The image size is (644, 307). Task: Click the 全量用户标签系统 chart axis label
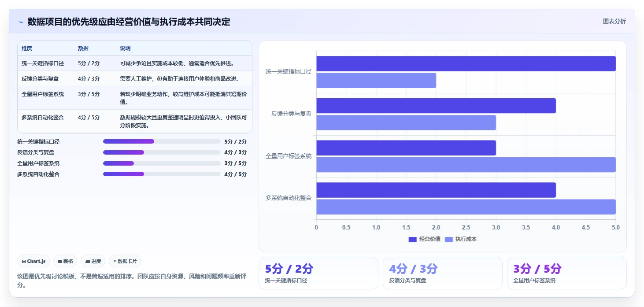click(x=289, y=156)
